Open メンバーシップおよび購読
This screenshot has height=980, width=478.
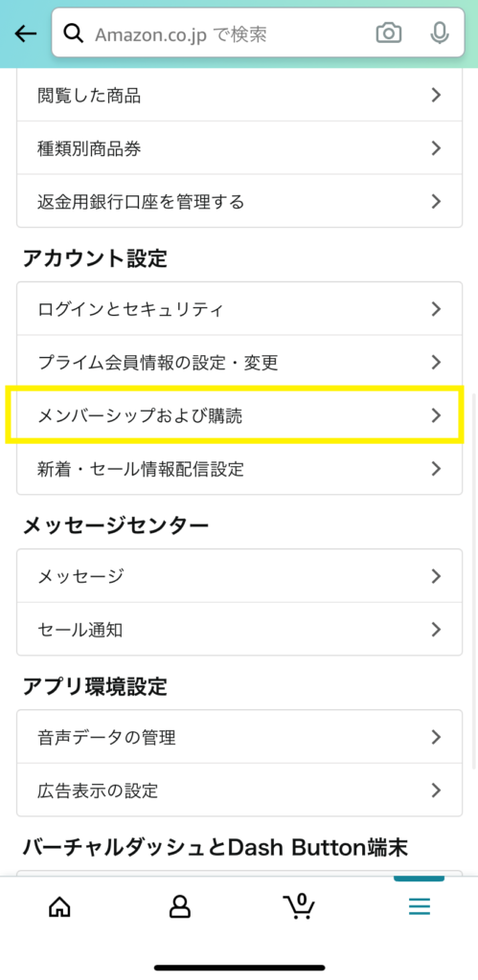coord(239,415)
